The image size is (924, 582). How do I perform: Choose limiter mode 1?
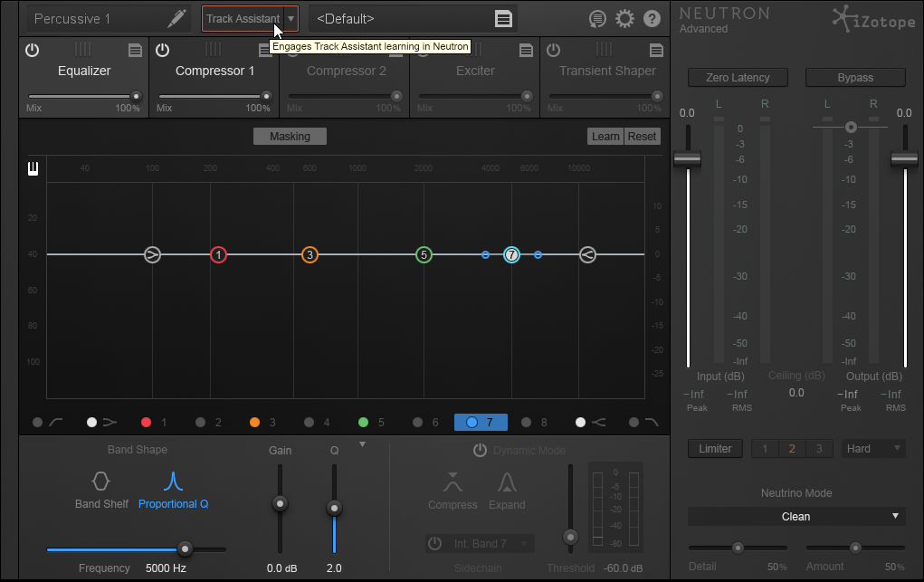tap(765, 449)
